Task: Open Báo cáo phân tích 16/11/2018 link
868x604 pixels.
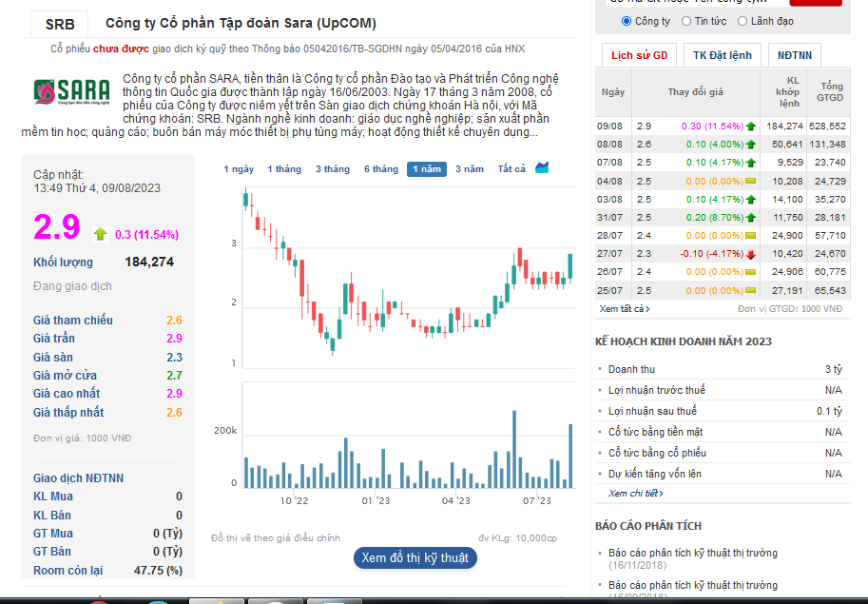Action: pyautogui.click(x=692, y=558)
